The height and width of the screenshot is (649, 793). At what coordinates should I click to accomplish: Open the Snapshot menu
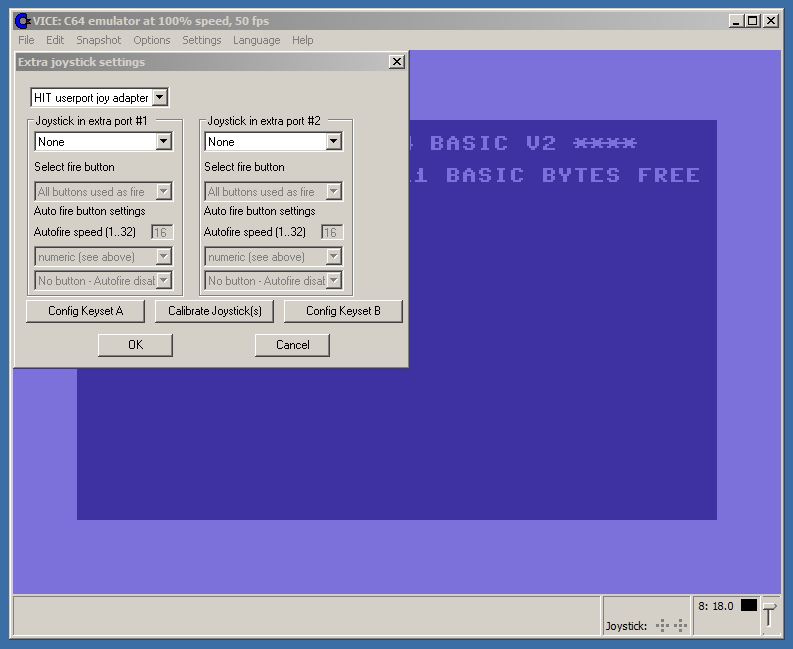[x=98, y=40]
